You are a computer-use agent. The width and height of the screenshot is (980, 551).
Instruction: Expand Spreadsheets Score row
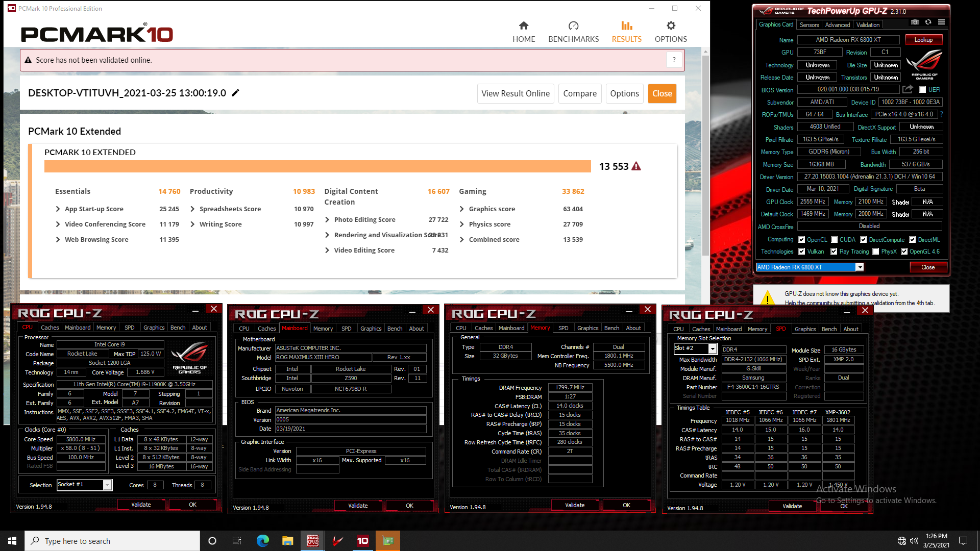pyautogui.click(x=192, y=209)
